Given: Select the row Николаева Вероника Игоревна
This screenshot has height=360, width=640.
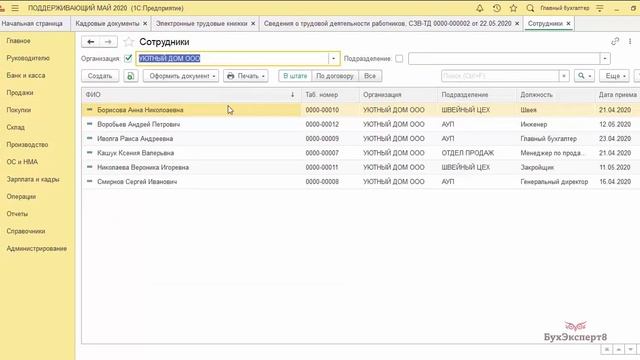Looking at the screenshot, I should tap(361, 167).
